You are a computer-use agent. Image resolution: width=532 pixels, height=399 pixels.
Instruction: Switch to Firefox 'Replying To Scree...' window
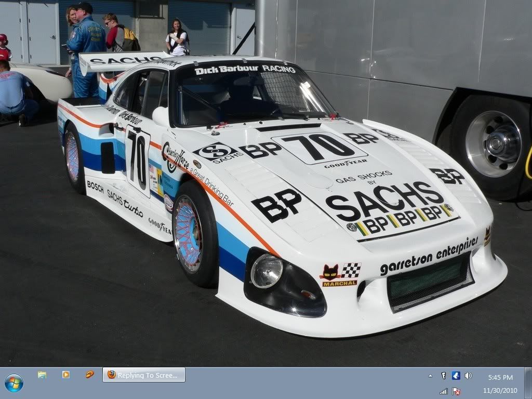tap(144, 375)
